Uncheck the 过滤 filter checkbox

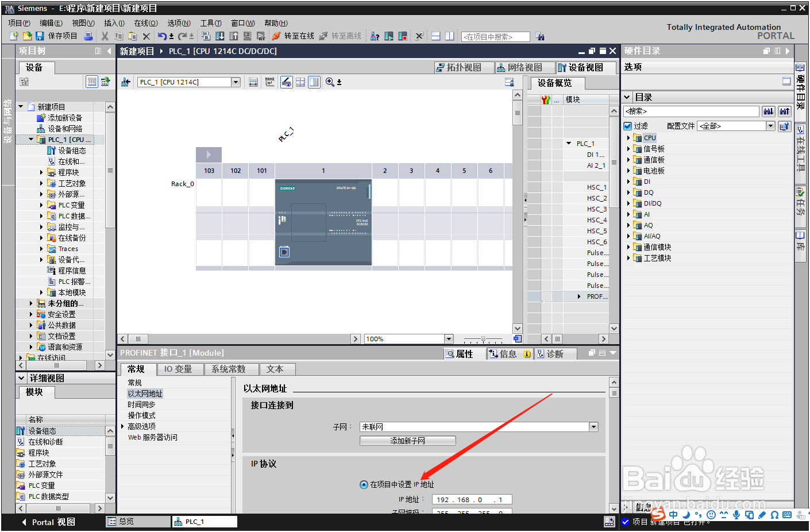click(628, 126)
